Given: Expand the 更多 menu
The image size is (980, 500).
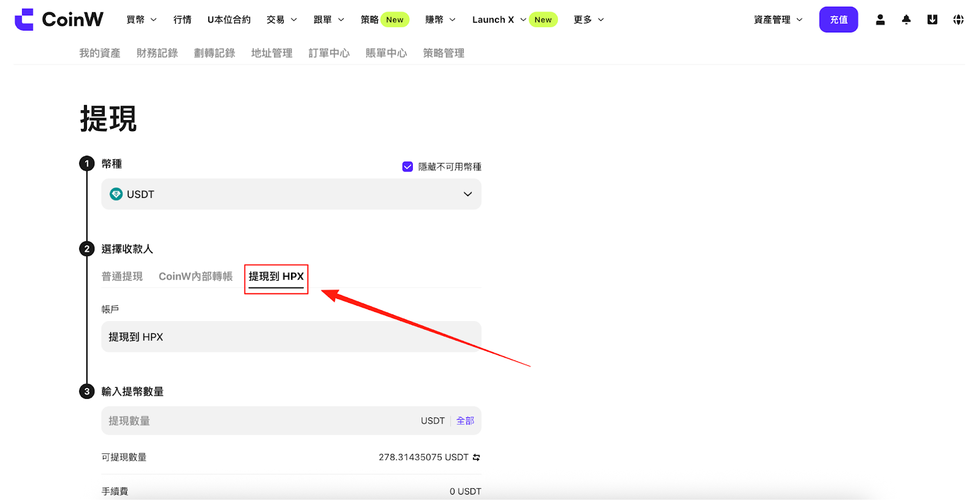Looking at the screenshot, I should (589, 20).
